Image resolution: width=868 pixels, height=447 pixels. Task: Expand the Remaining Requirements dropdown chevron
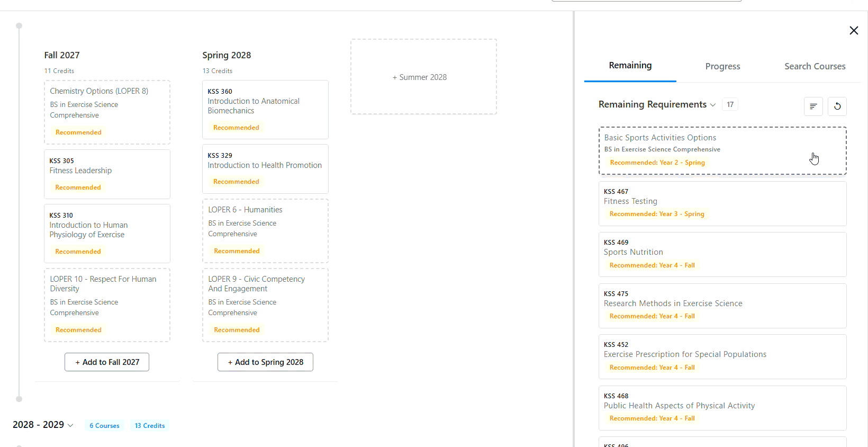pyautogui.click(x=713, y=105)
